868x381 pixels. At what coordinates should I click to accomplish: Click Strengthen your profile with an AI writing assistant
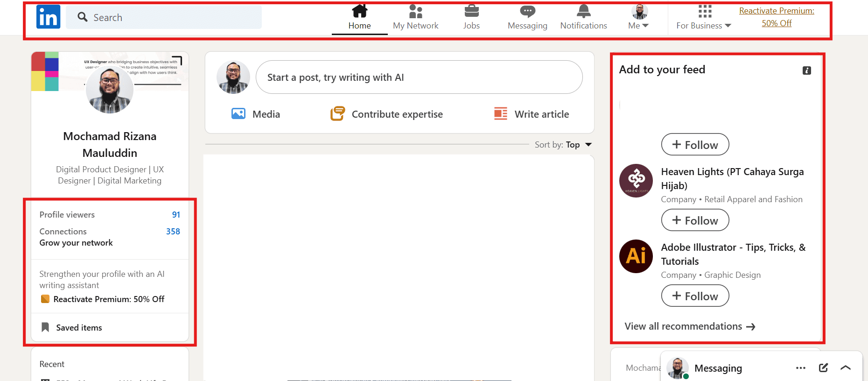[102, 280]
